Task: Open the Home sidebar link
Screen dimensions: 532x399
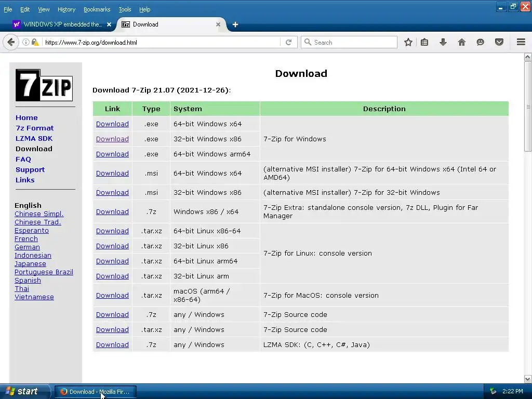Action: [x=26, y=118]
